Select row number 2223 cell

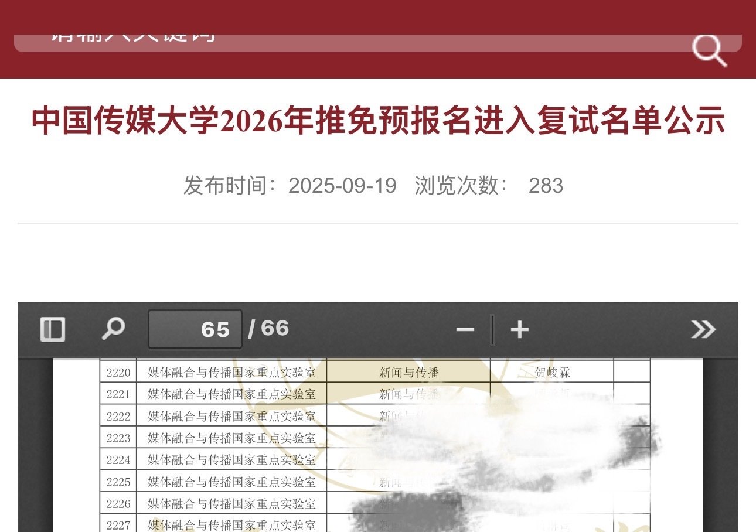click(x=118, y=438)
